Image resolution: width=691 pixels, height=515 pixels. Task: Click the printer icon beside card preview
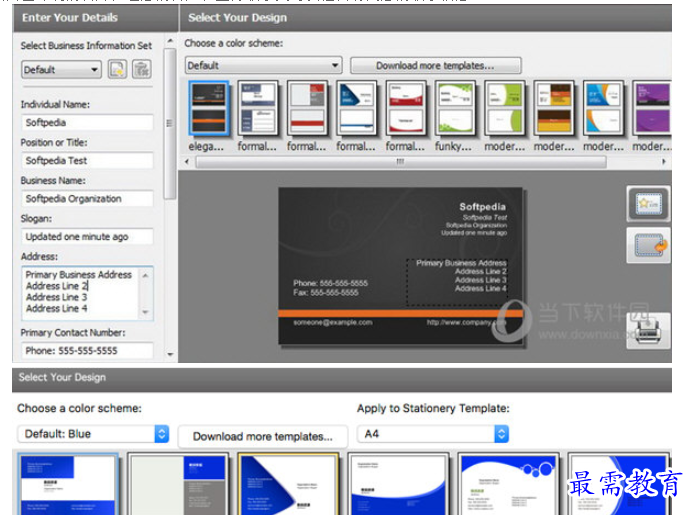[648, 331]
